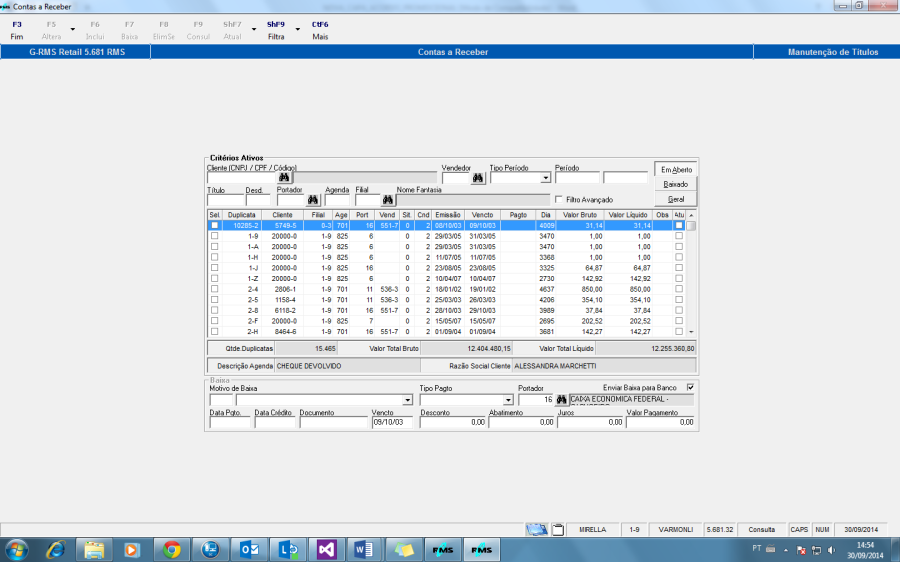This screenshot has height=562, width=900.
Task: Sort by the Vencto column header
Action: (x=483, y=215)
